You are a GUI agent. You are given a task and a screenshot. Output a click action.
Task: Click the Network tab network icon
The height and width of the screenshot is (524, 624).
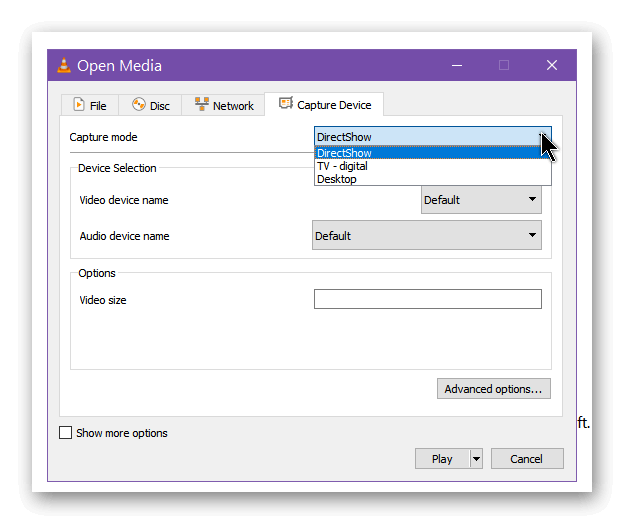202,104
